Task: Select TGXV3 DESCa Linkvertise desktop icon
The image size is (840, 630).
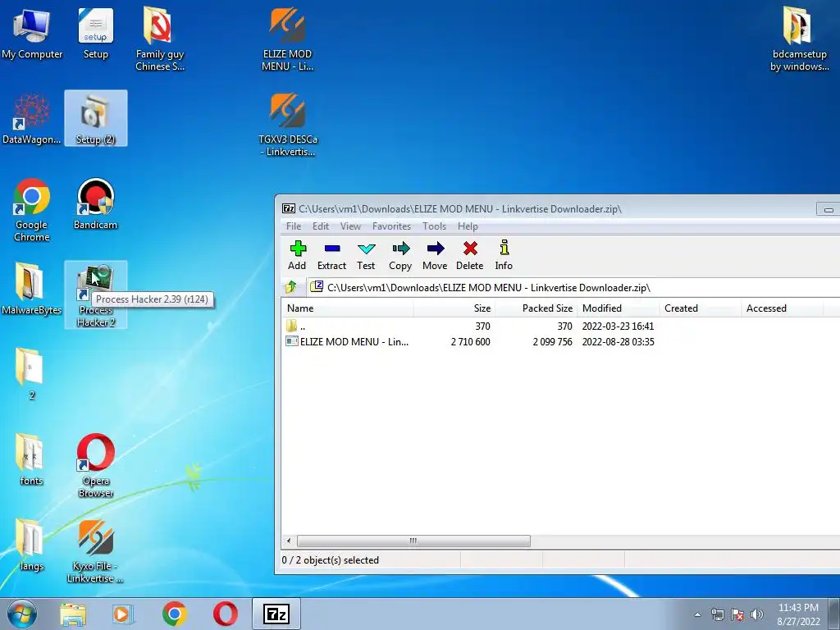Action: (x=288, y=125)
